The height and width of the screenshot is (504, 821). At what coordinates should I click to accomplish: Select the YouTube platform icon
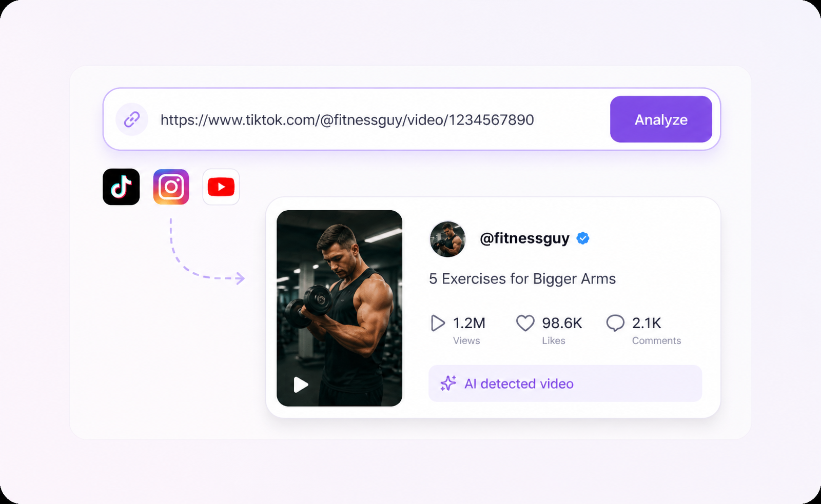click(221, 187)
